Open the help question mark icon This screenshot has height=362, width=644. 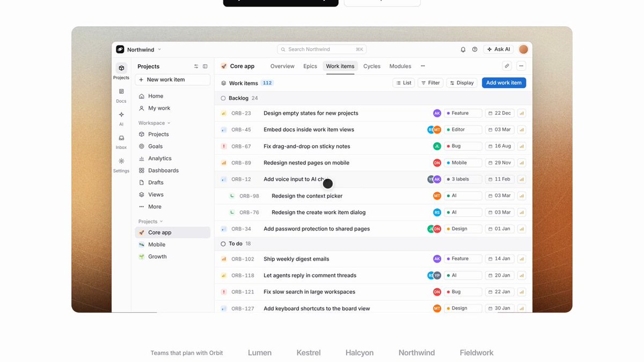click(475, 49)
